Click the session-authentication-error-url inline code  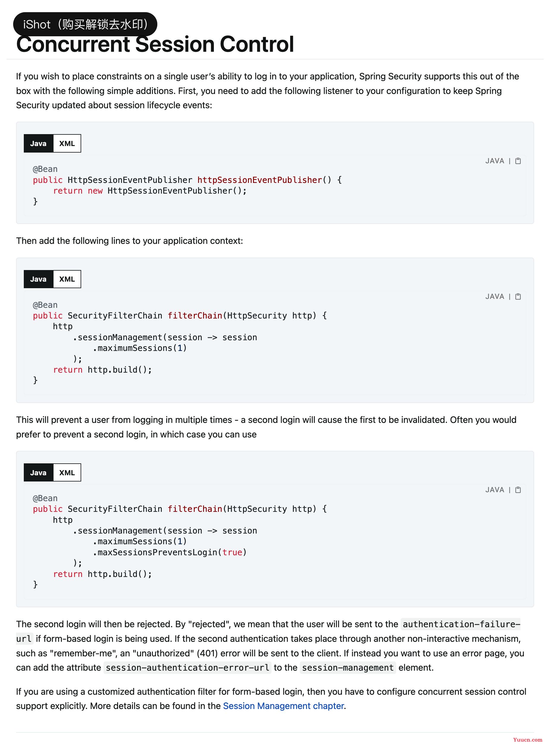[187, 667]
